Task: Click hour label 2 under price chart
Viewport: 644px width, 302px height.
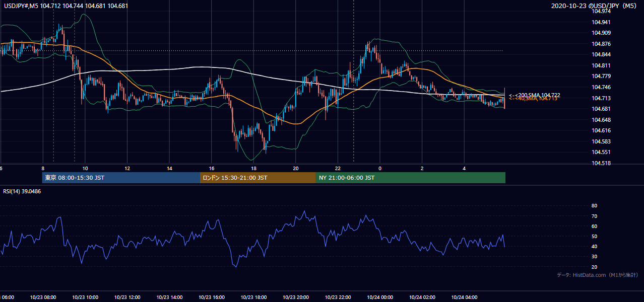Action: click(x=422, y=169)
